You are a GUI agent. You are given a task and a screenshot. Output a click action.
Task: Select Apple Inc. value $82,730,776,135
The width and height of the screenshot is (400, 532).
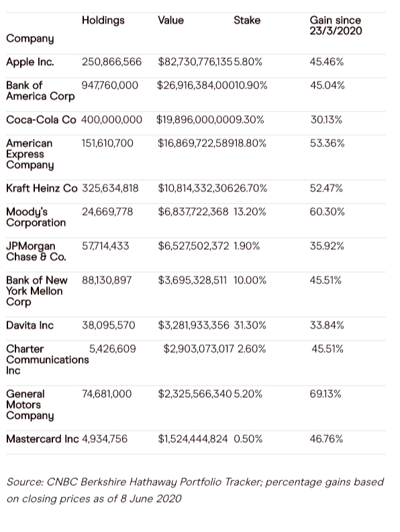195,62
